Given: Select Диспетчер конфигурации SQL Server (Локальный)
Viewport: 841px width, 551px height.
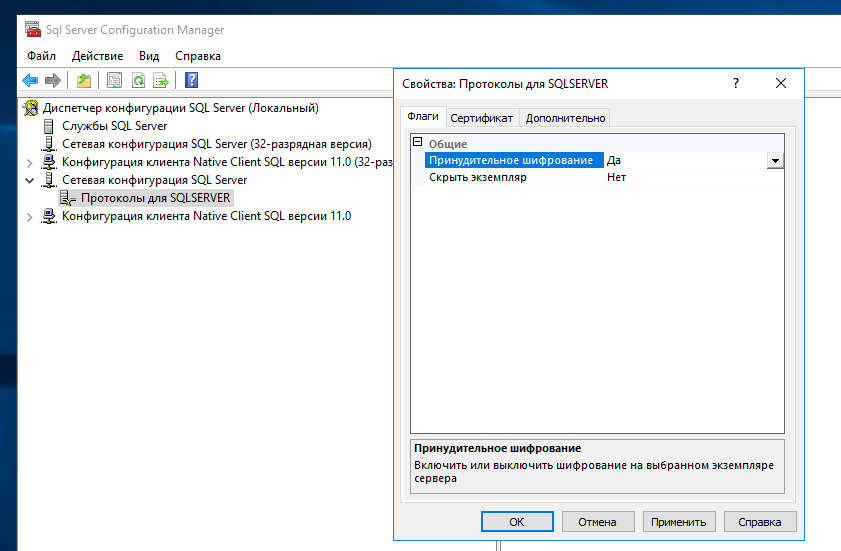Looking at the screenshot, I should 181,108.
